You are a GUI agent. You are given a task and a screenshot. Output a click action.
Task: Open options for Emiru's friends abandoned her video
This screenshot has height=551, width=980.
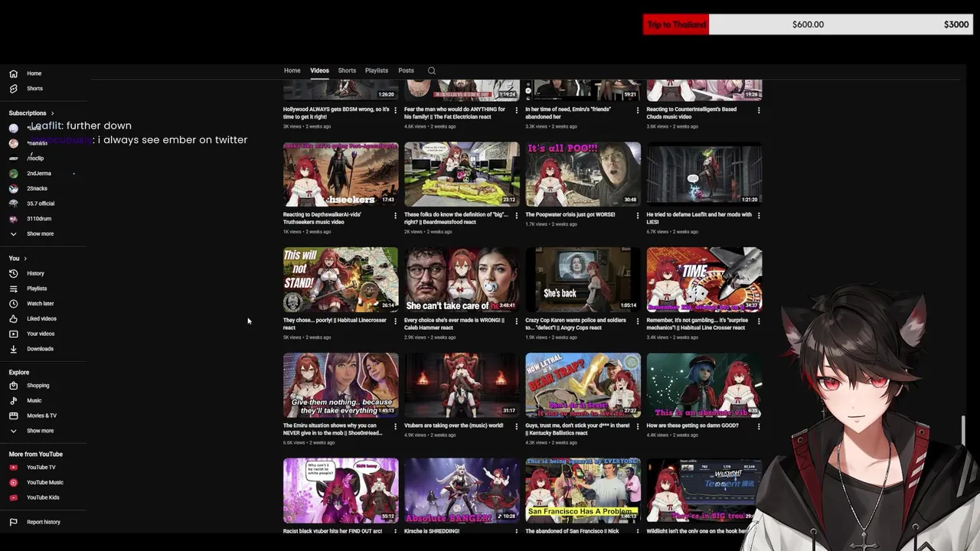coord(637,110)
